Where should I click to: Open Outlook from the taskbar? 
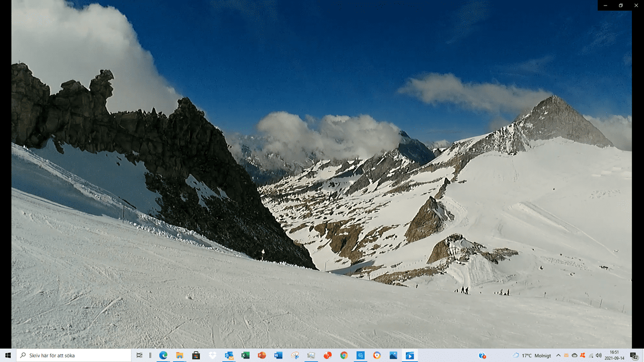pyautogui.click(x=229, y=355)
